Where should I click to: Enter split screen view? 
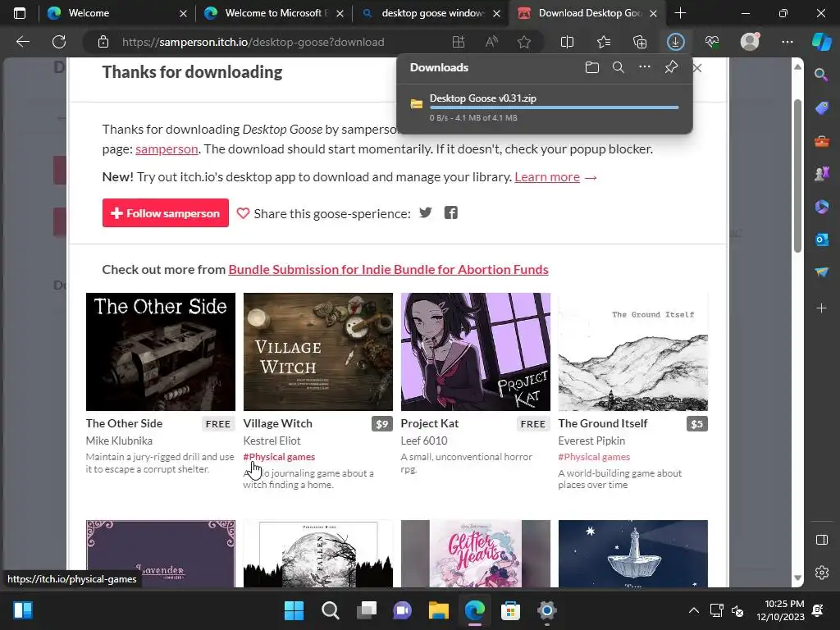[568, 42]
